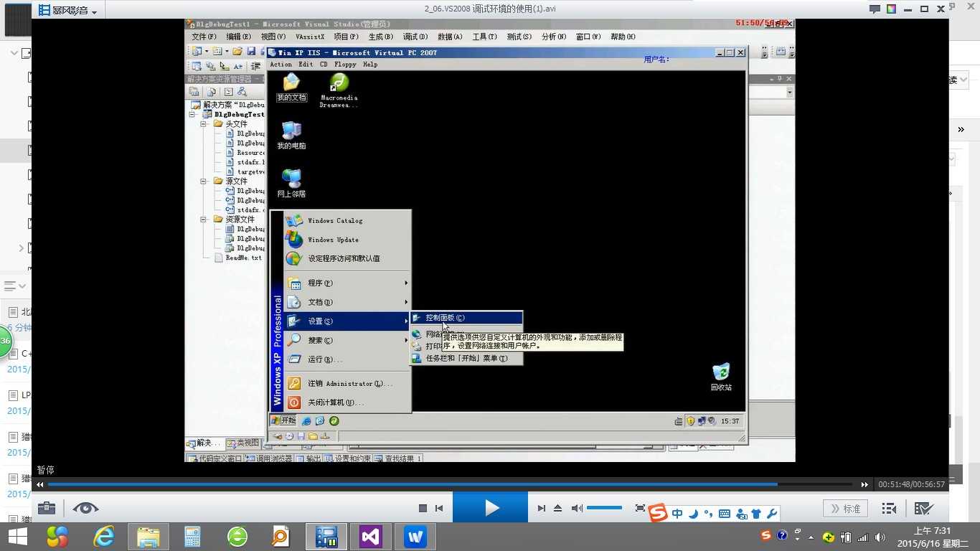Open the Action menu in Virtual PC
Screen dimensions: 980x551
[281, 65]
